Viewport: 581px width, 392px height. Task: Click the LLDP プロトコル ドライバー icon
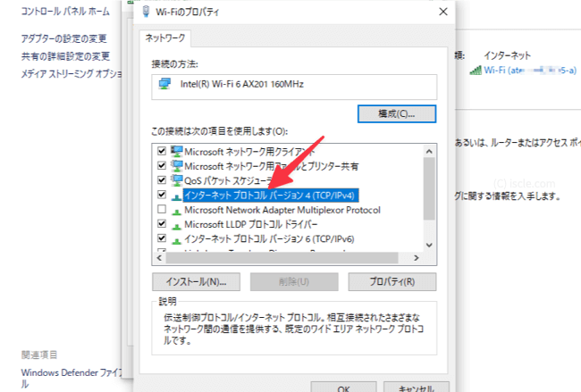click(176, 226)
